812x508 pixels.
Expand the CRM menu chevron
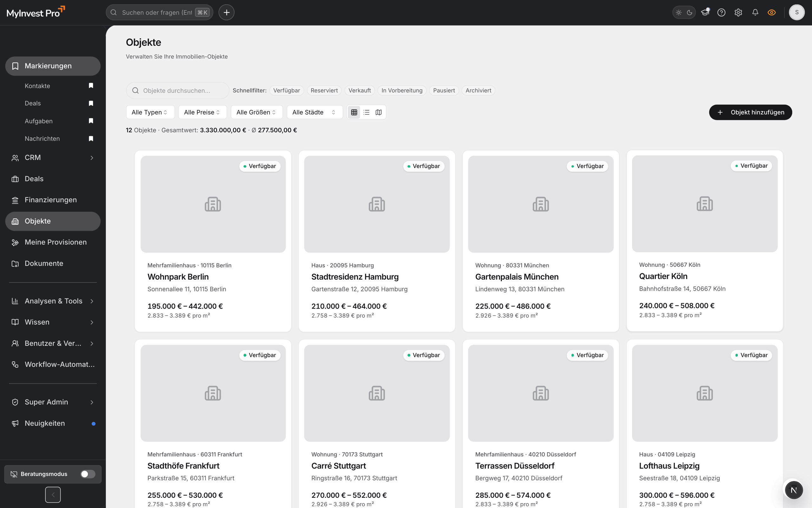pos(92,157)
